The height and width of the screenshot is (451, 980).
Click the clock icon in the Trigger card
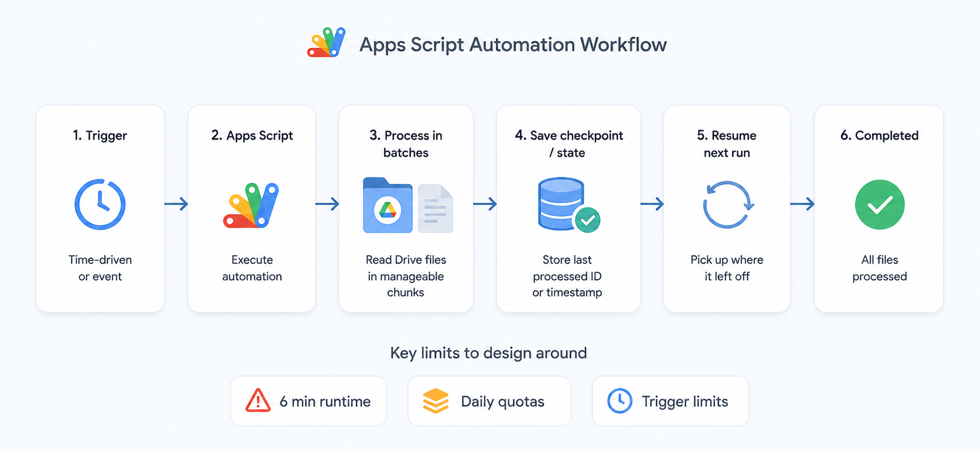(x=100, y=205)
